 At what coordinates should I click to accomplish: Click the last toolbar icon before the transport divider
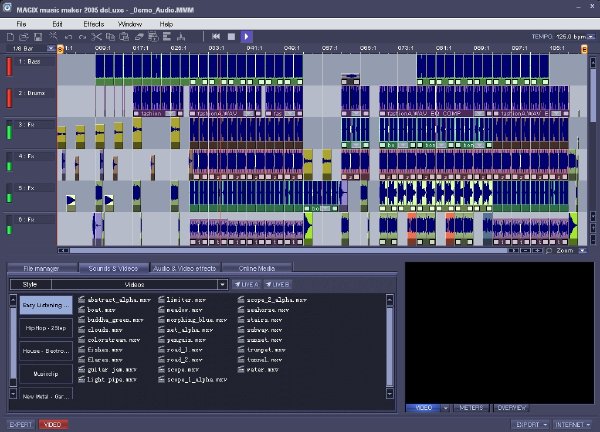(181, 37)
